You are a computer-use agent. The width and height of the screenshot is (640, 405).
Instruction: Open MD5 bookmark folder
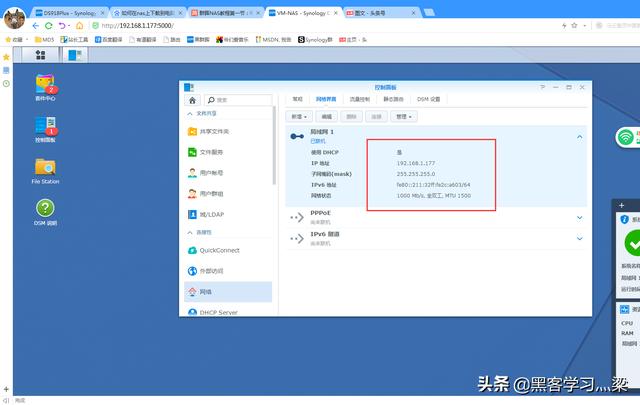[x=44, y=40]
